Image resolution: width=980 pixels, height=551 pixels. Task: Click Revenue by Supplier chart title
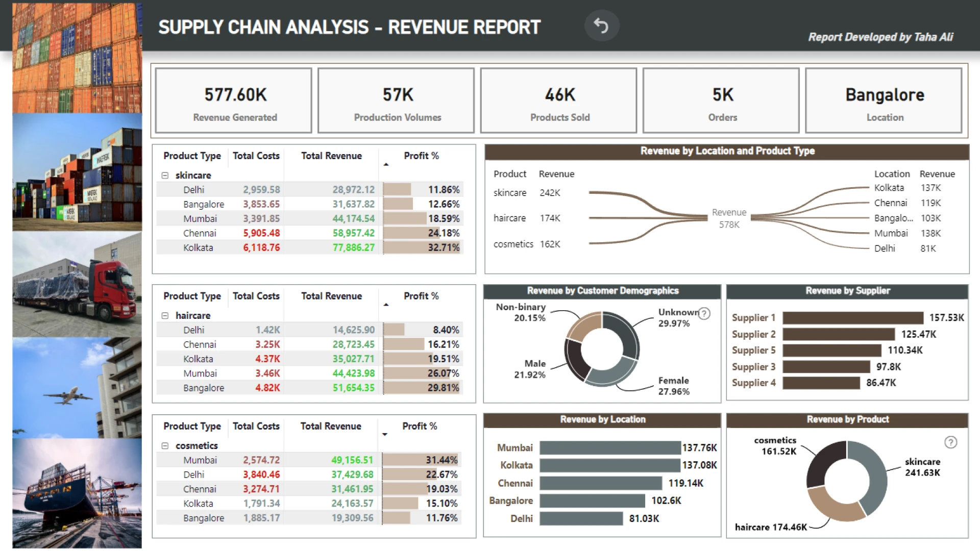coord(848,291)
